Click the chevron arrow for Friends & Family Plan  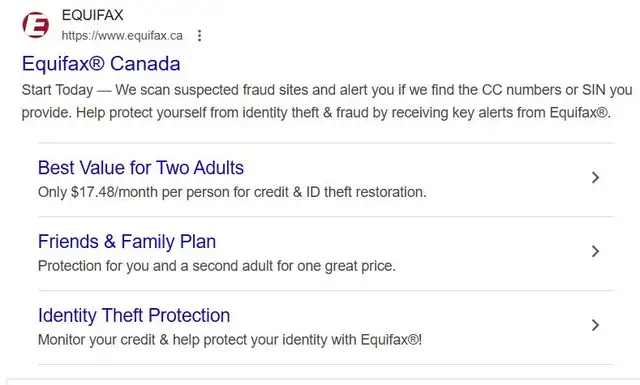tap(596, 251)
